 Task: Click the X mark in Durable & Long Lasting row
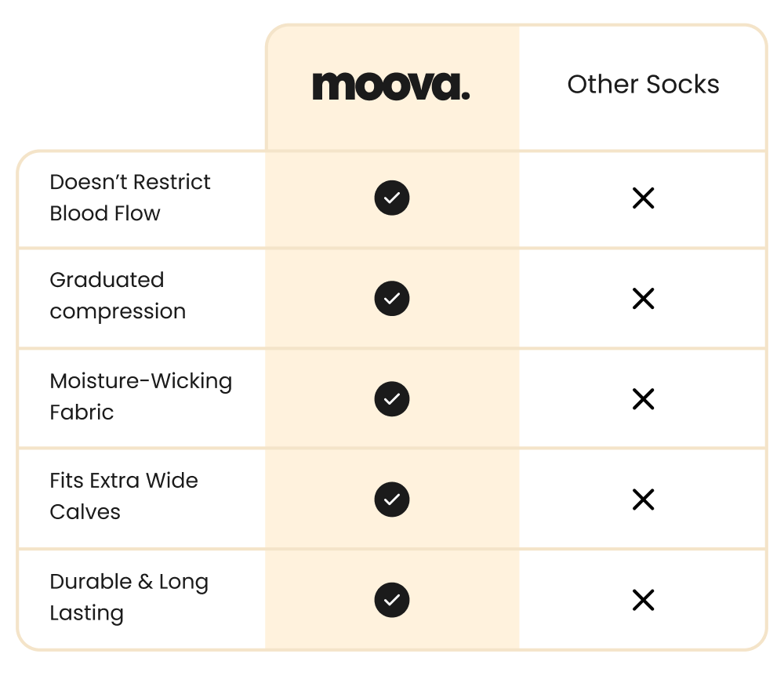(x=644, y=600)
